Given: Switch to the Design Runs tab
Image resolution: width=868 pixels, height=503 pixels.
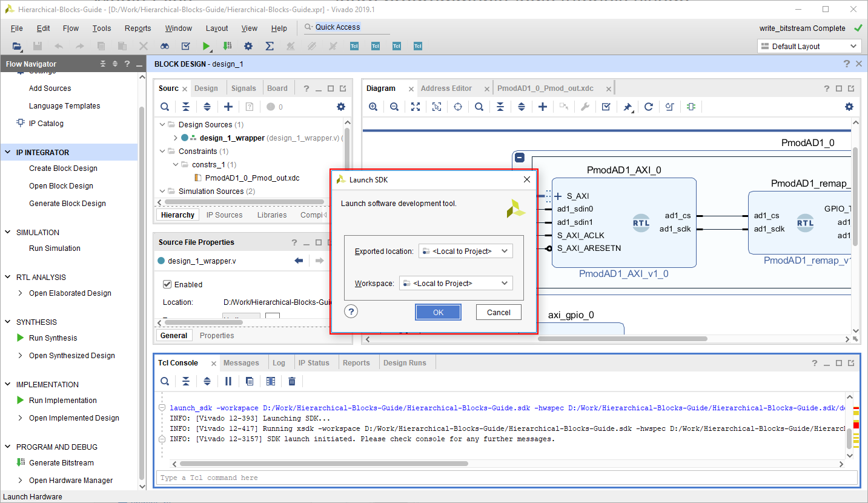Looking at the screenshot, I should coord(405,363).
